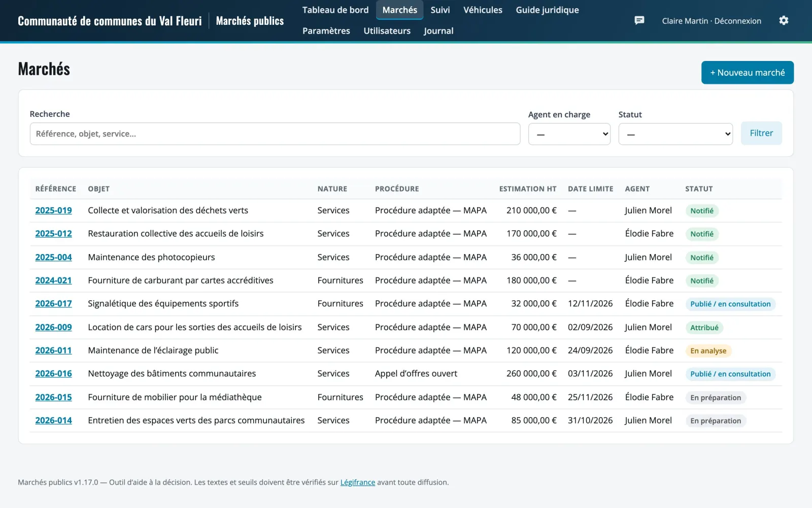Viewport: 812px width, 508px height.
Task: Click the En analyse status badge
Action: click(x=708, y=351)
